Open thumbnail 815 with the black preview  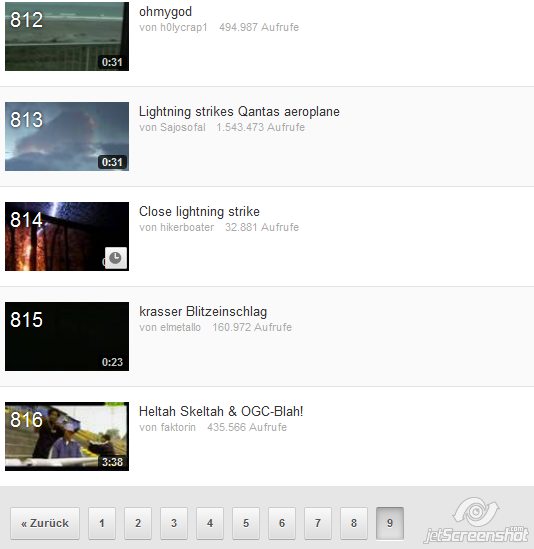67,336
